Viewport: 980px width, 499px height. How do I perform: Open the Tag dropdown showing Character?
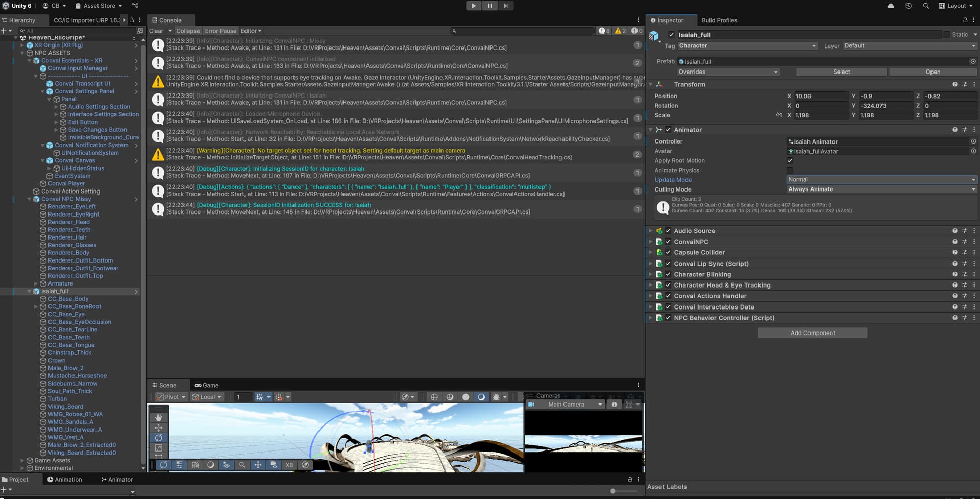pos(747,46)
